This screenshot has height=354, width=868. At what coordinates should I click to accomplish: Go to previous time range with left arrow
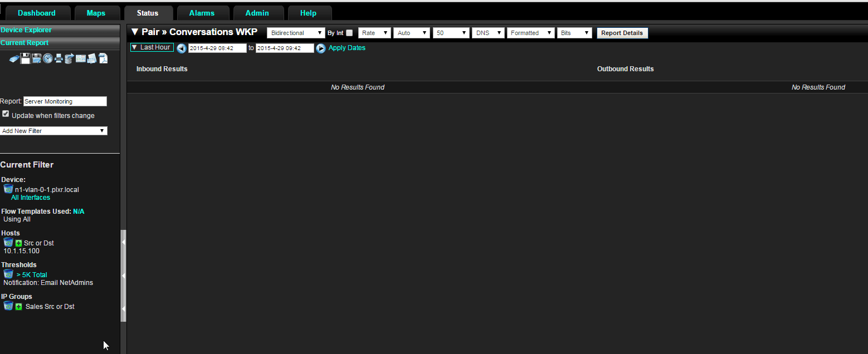coord(182,48)
